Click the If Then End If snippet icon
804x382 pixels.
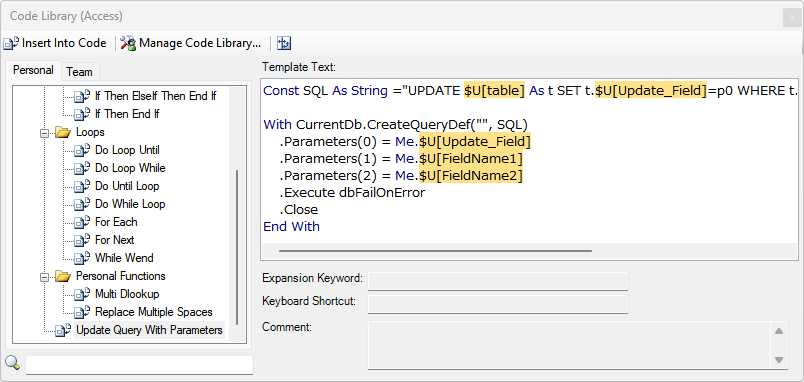coord(82,114)
